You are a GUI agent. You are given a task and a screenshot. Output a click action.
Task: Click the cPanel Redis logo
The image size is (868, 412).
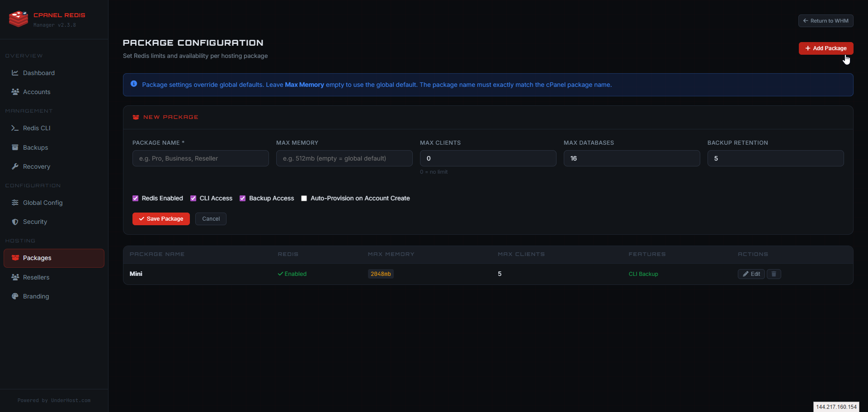tap(18, 19)
